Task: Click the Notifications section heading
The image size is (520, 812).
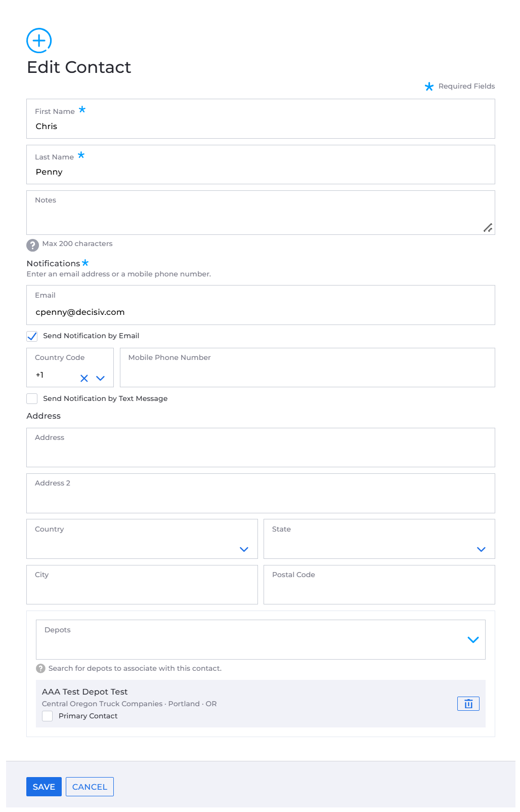Action: pos(53,263)
